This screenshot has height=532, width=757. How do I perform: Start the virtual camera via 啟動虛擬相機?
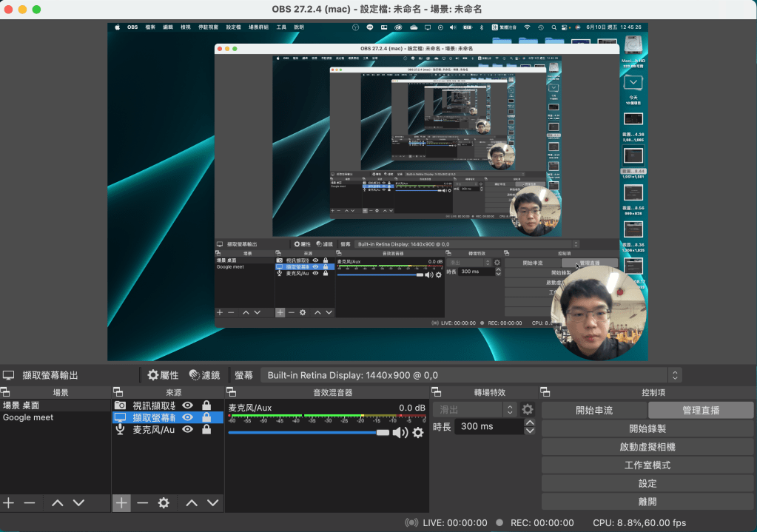[647, 447]
